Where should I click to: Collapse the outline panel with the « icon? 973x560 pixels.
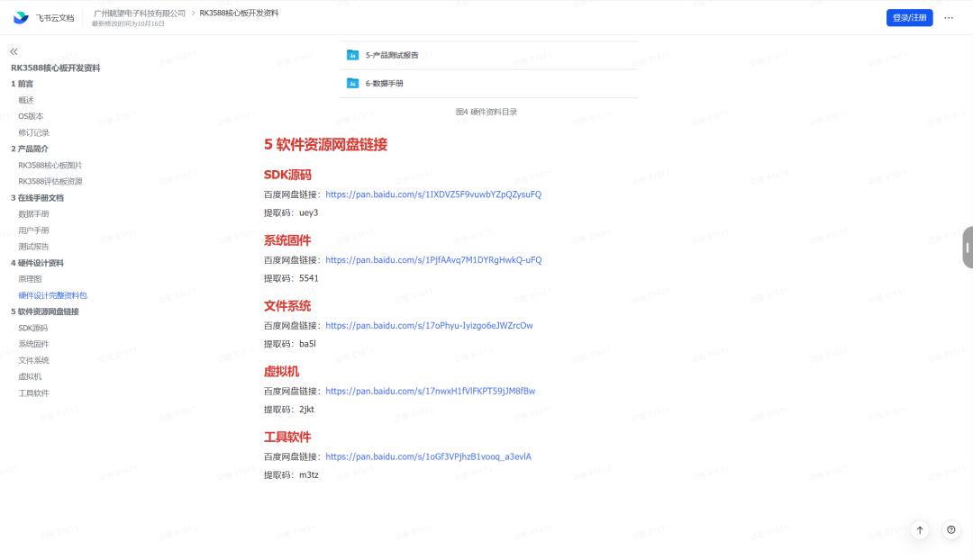pos(13,51)
